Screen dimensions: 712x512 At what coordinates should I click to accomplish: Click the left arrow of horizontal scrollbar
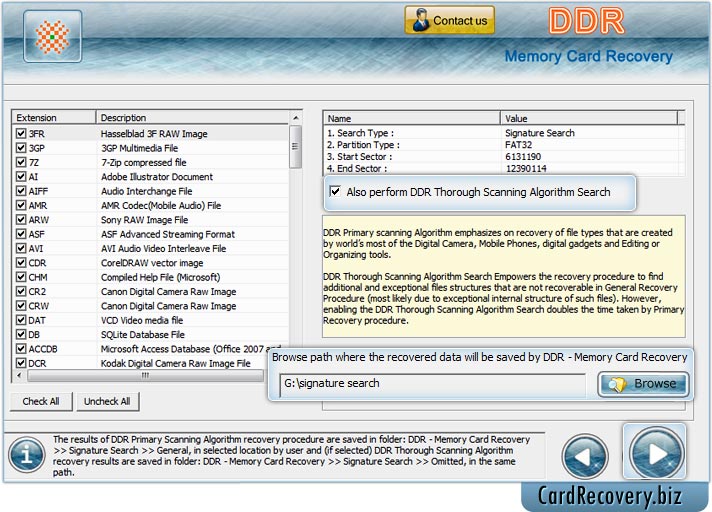coord(19,375)
